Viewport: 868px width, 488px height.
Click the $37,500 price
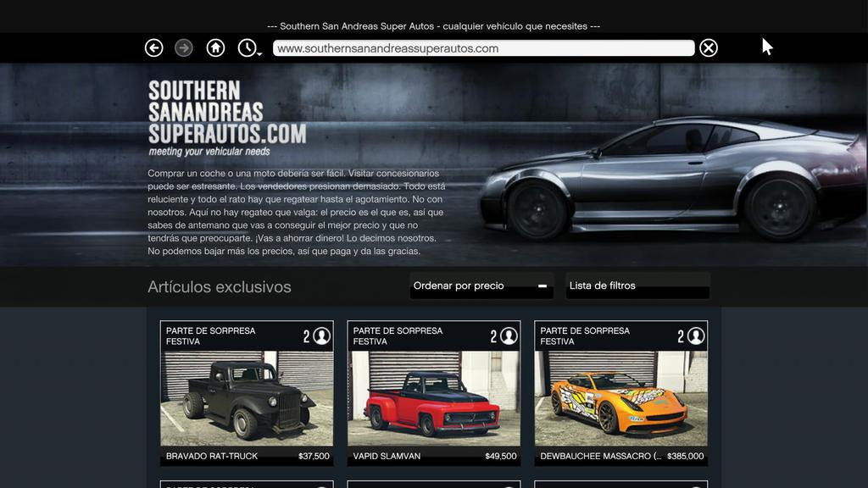[x=314, y=457]
